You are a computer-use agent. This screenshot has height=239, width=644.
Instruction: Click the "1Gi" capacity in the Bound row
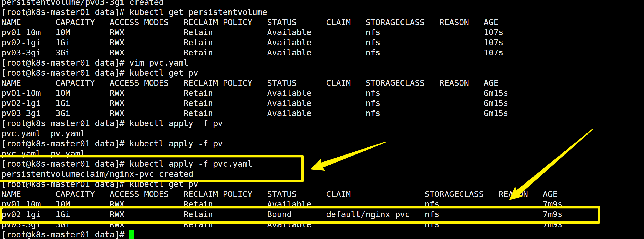tap(63, 215)
